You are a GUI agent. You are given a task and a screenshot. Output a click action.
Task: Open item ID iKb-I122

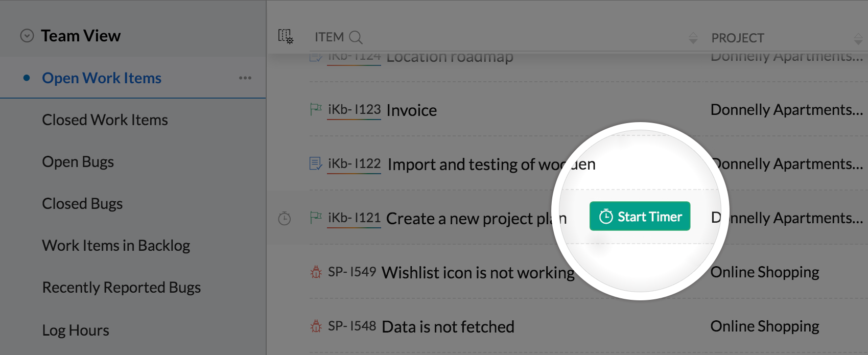click(x=354, y=164)
